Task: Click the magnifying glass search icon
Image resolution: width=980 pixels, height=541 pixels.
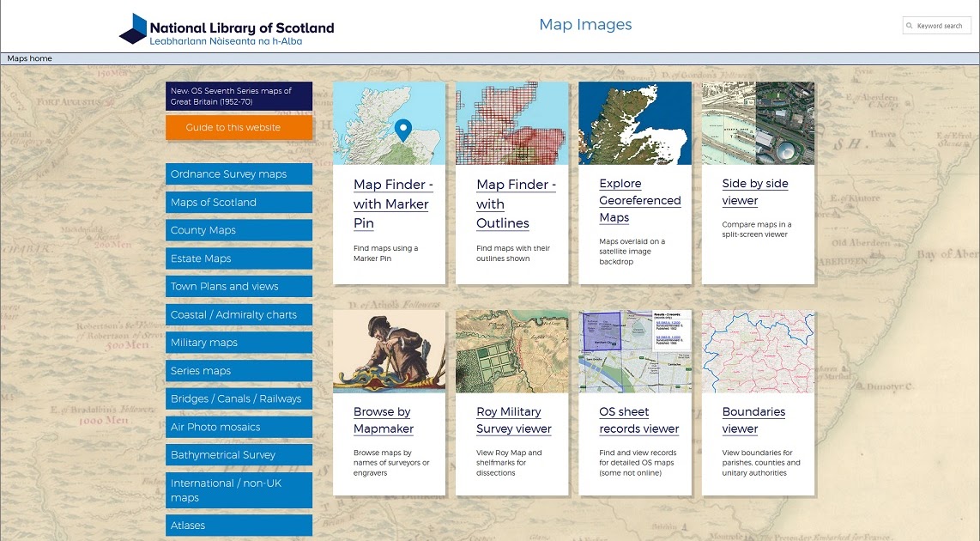Action: (x=911, y=25)
